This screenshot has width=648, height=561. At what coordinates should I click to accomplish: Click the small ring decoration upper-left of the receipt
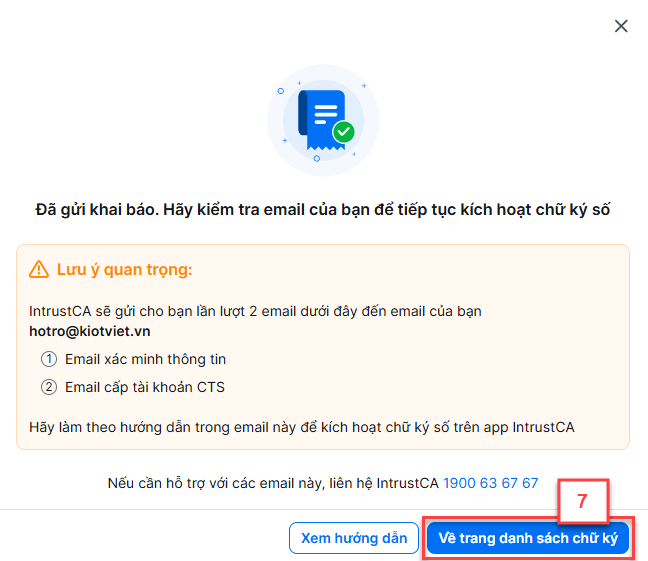[x=281, y=91]
